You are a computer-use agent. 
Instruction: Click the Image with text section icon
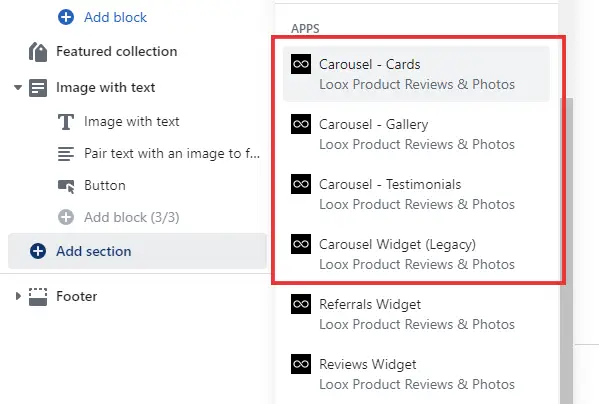click(38, 88)
